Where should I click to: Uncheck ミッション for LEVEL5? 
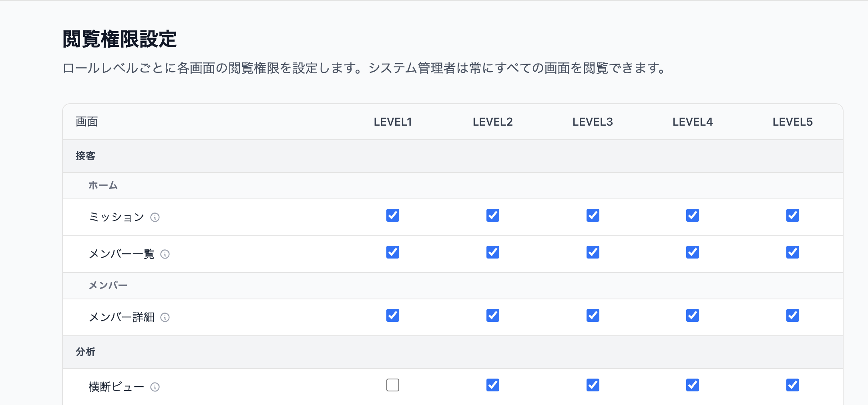click(x=793, y=215)
